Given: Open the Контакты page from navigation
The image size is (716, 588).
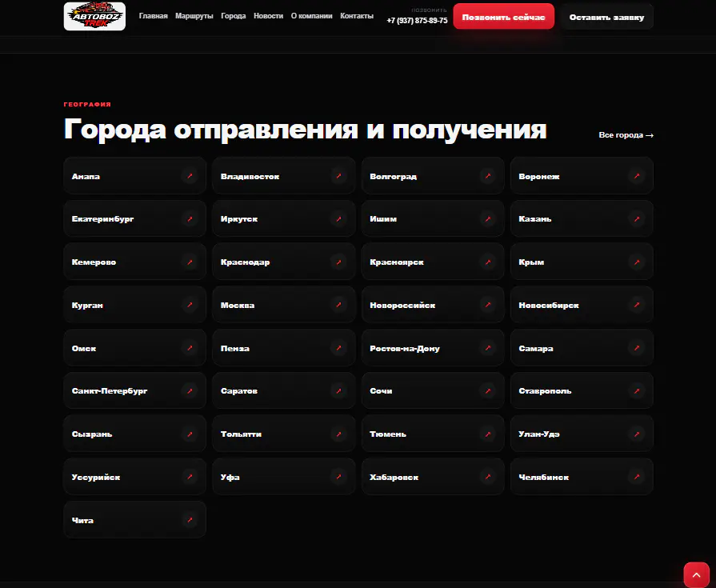Looking at the screenshot, I should click(357, 16).
